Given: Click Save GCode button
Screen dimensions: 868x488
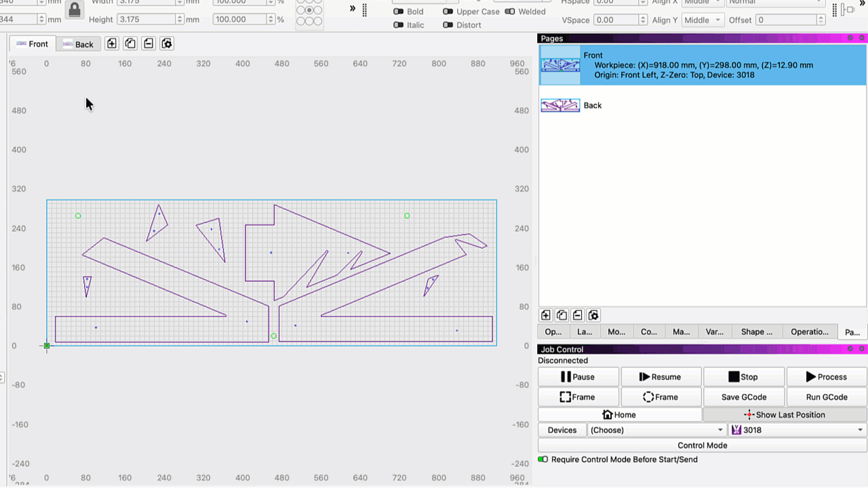Looking at the screenshot, I should (744, 397).
